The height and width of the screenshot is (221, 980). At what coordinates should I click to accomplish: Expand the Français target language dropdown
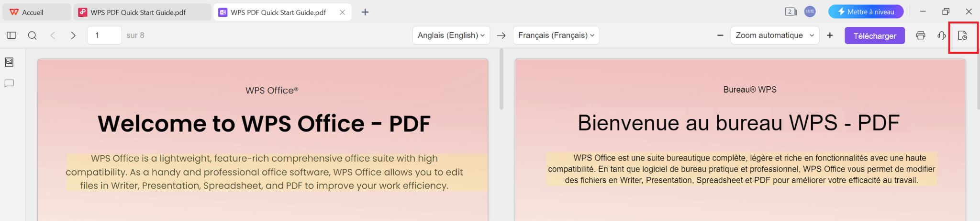click(x=556, y=35)
